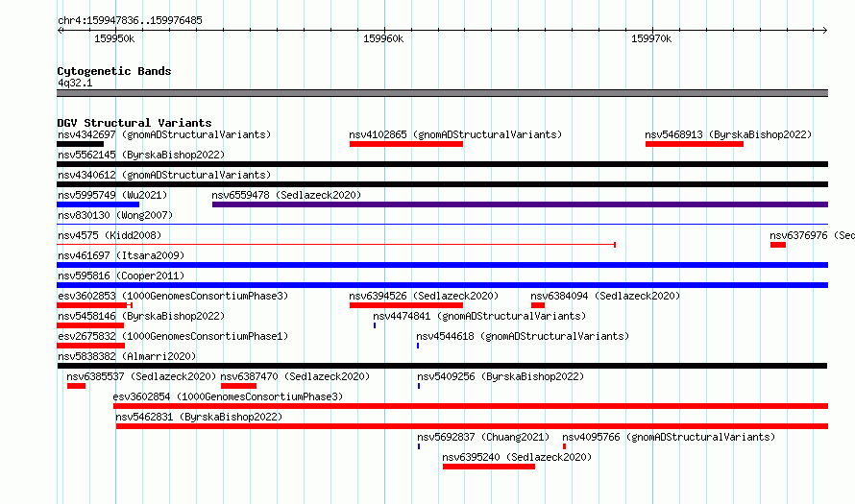Viewport: 855px width, 504px height.
Task: Click the DGV Structural Variants track title
Action: click(x=134, y=123)
